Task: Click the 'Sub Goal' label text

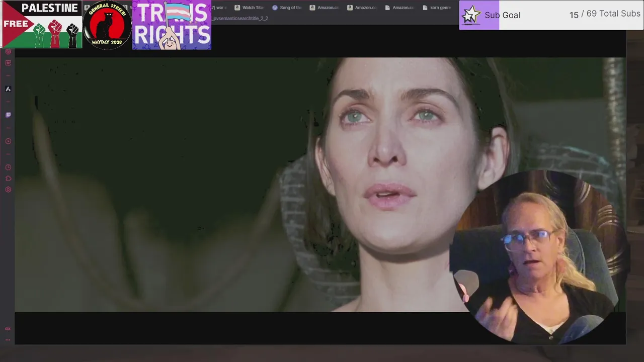Action: [502, 15]
